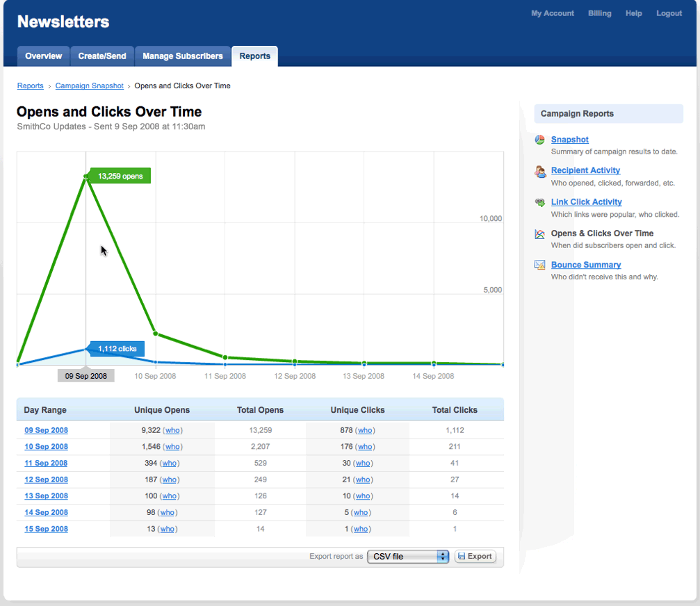Click the Opens & Clicks Over Time chart icon
The image size is (700, 606).
pyautogui.click(x=540, y=234)
